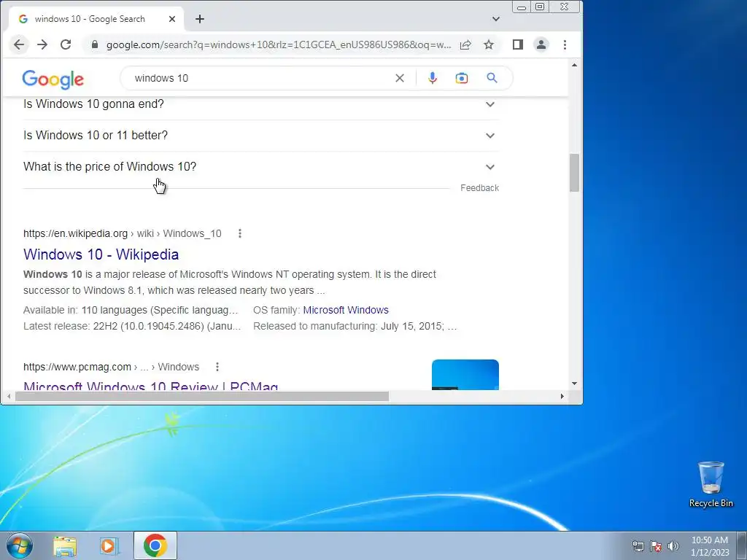Viewport: 747px width, 560px height.
Task: Open the Windows 10 - Wikipedia result
Action: [x=101, y=254]
